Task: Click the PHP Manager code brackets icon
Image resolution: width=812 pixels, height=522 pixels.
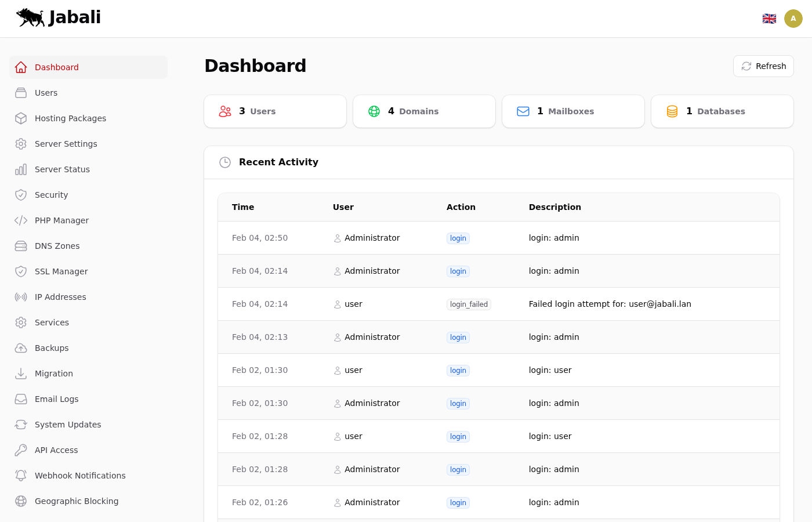Action: point(21,220)
